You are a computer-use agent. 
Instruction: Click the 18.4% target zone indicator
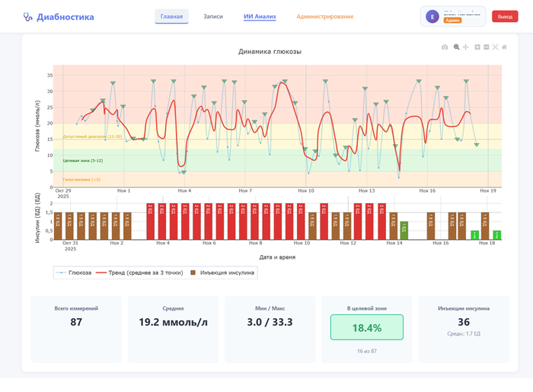[366, 327]
